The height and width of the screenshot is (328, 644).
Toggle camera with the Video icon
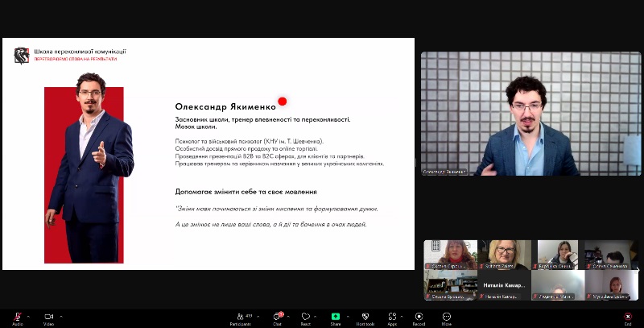coord(49,318)
